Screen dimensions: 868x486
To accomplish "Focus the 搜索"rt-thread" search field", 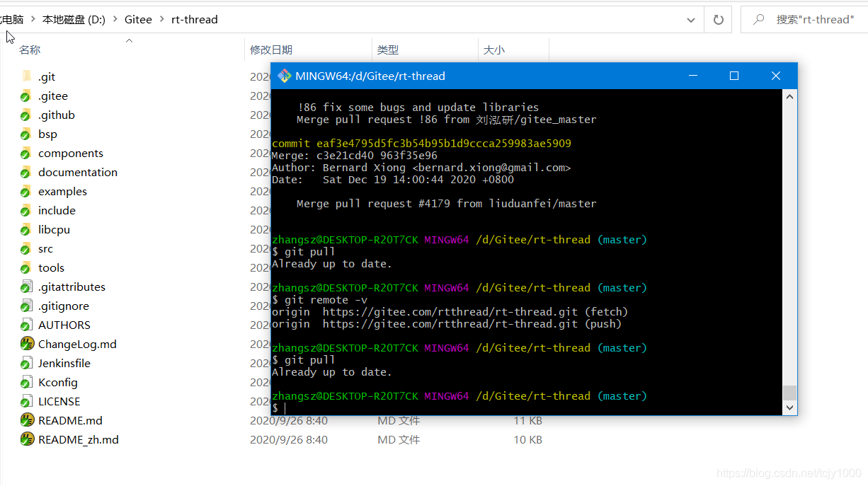I will point(804,20).
